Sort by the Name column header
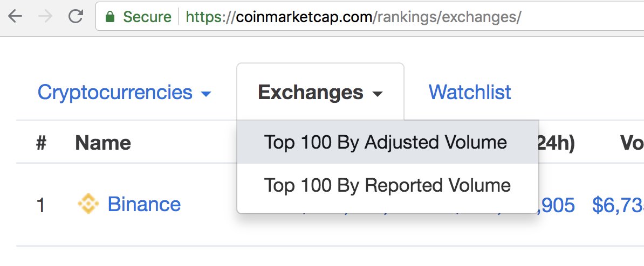The image size is (644, 266). [x=102, y=143]
